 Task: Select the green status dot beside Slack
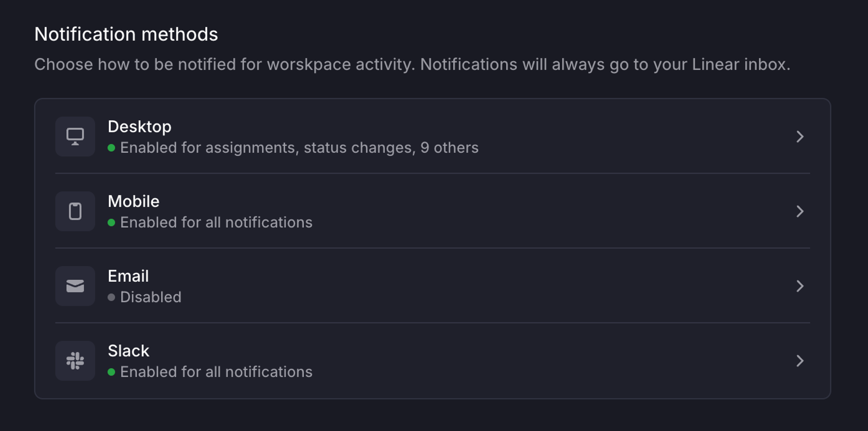pyautogui.click(x=112, y=372)
